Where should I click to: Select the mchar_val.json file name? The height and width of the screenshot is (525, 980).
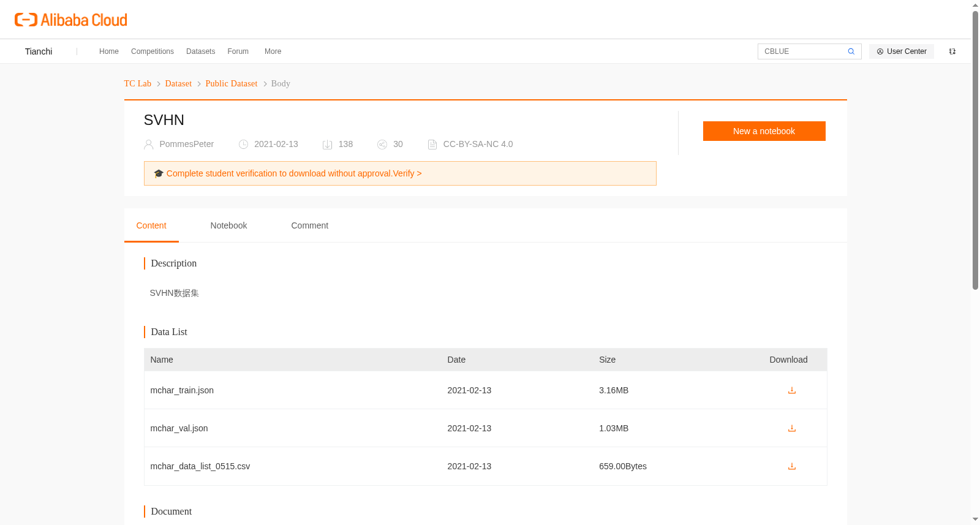tap(179, 428)
